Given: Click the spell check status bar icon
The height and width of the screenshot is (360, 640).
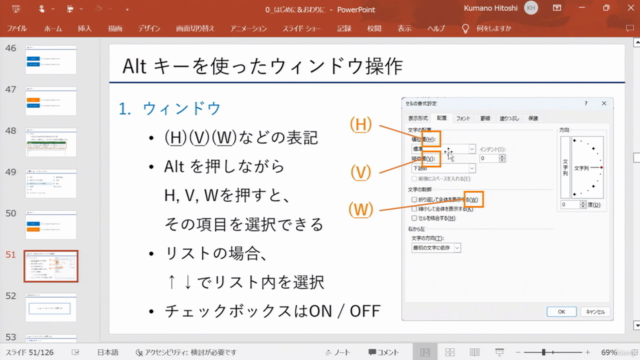Looking at the screenshot, I should point(76,352).
